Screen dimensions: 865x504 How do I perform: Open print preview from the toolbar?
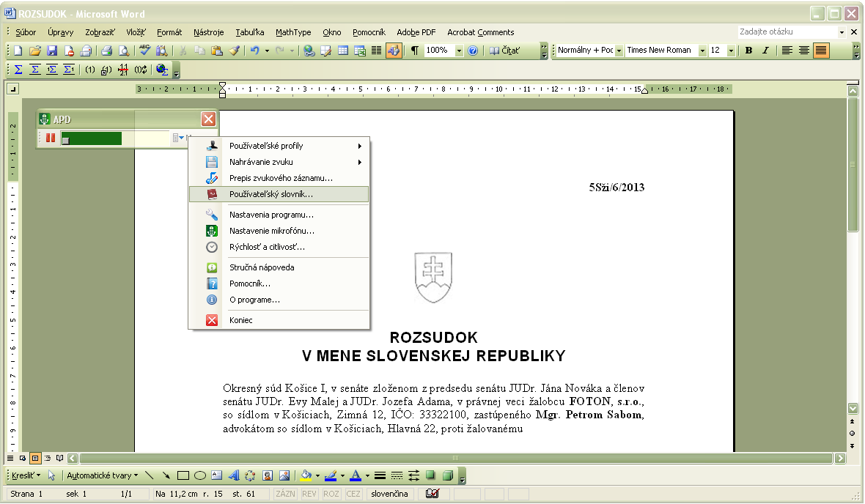[x=123, y=51]
